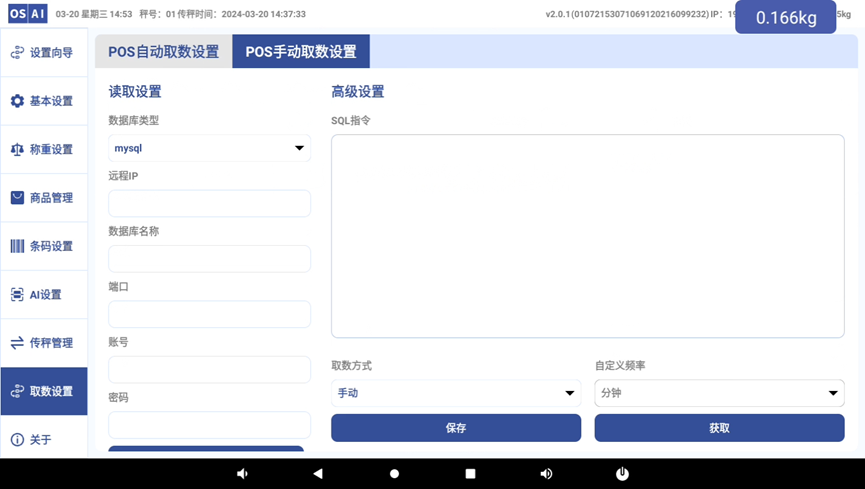Click the gear icon for 基本设置

[x=17, y=101]
